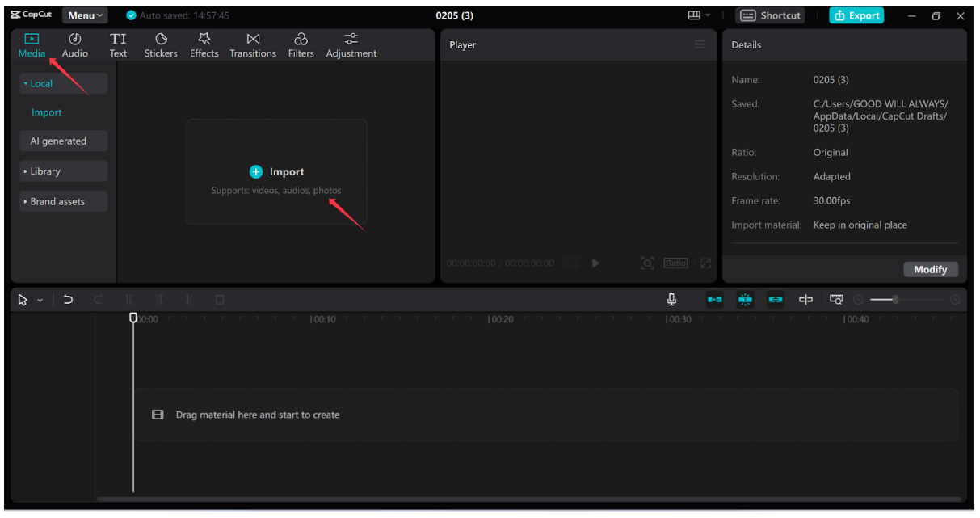
Task: Click the plus Import icon
Action: [256, 171]
